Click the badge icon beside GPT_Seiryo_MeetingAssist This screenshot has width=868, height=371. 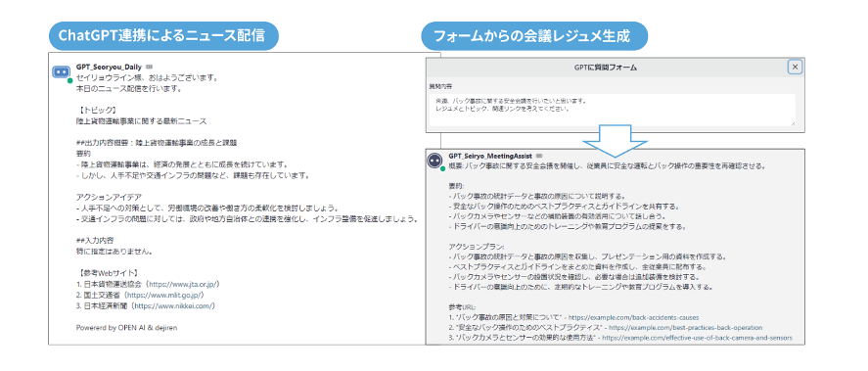click(539, 157)
